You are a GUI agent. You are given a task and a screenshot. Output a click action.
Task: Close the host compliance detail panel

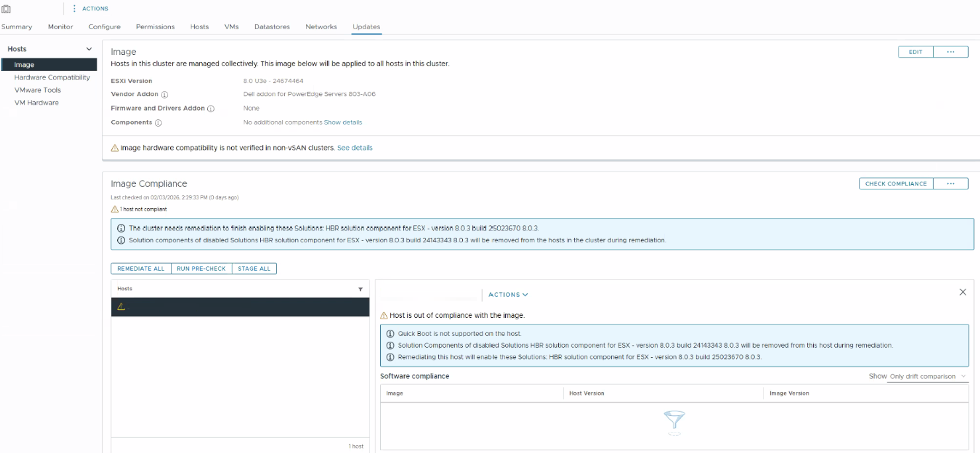tap(963, 292)
